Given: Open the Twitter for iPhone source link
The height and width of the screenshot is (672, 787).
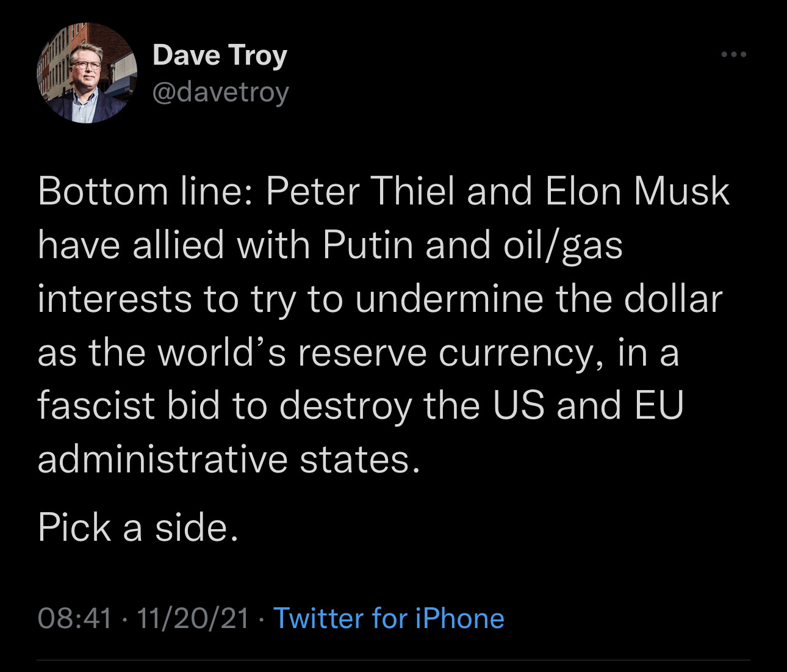Looking at the screenshot, I should [389, 618].
